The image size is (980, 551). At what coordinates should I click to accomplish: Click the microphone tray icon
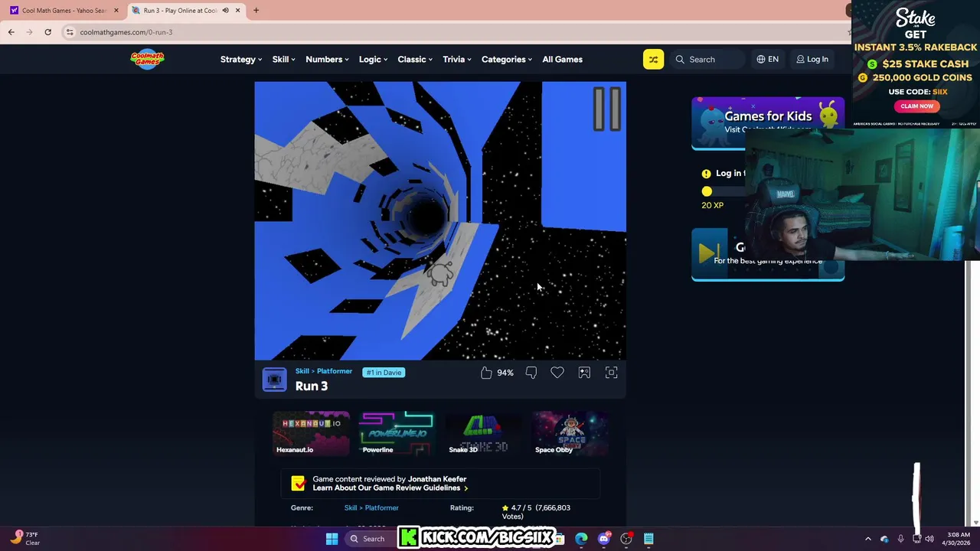[x=900, y=539]
